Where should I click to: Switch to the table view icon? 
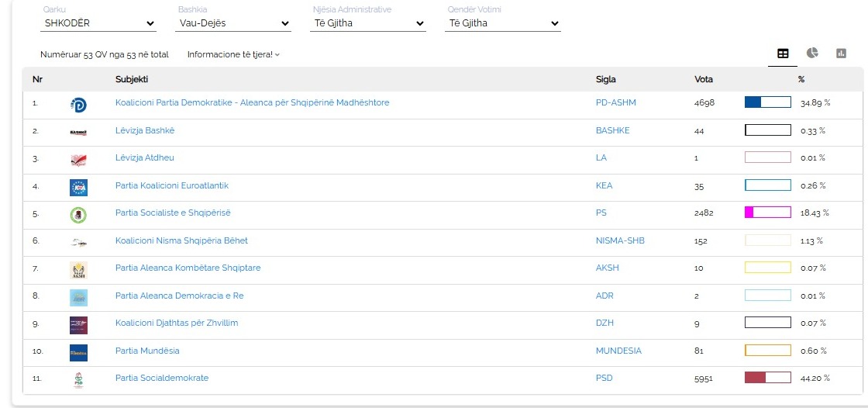tap(783, 54)
